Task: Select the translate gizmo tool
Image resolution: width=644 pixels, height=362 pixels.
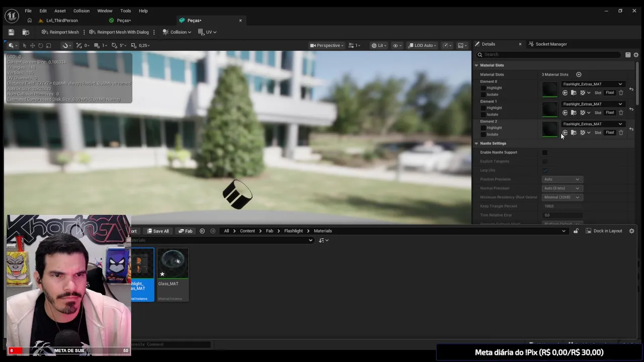Action: (x=32, y=45)
